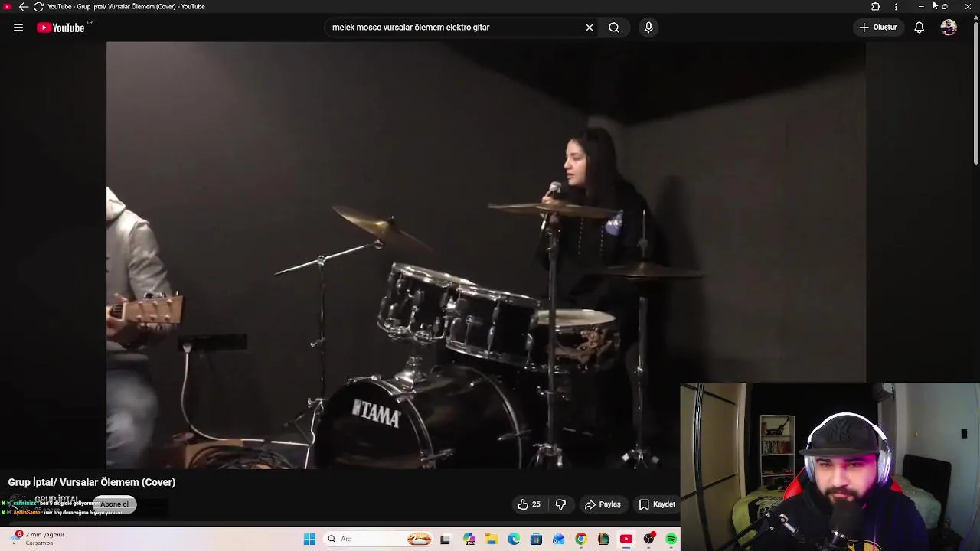Run search with the magnifier button
980x551 pixels.
point(614,28)
